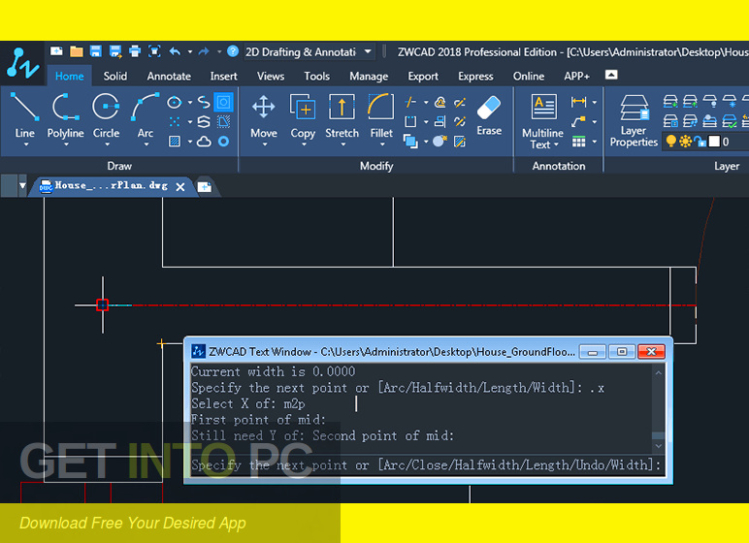
Task: Open the ZWCAD application menu logo
Action: click(x=22, y=64)
